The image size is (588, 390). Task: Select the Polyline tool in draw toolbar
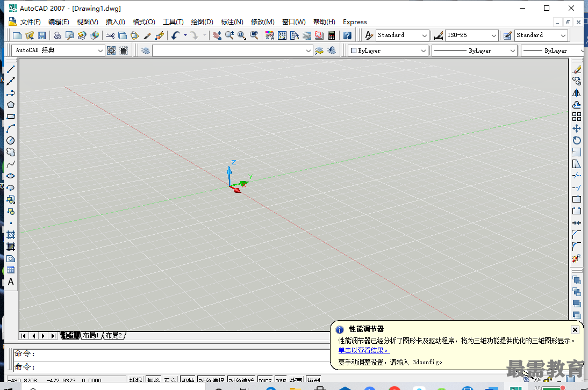pyautogui.click(x=11, y=93)
